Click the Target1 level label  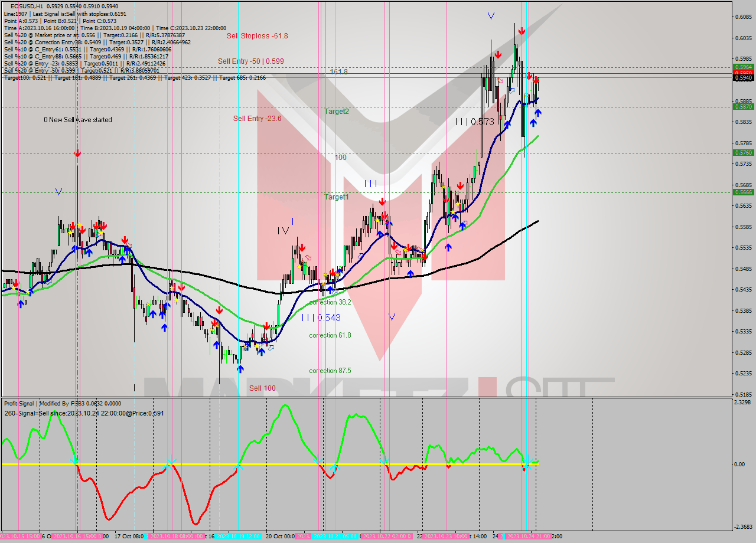pos(336,197)
